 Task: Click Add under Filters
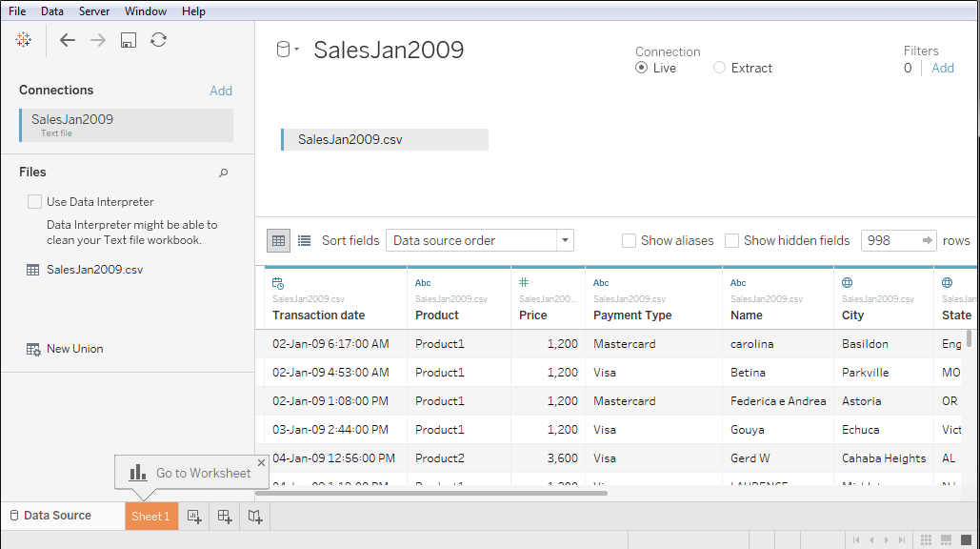[943, 69]
